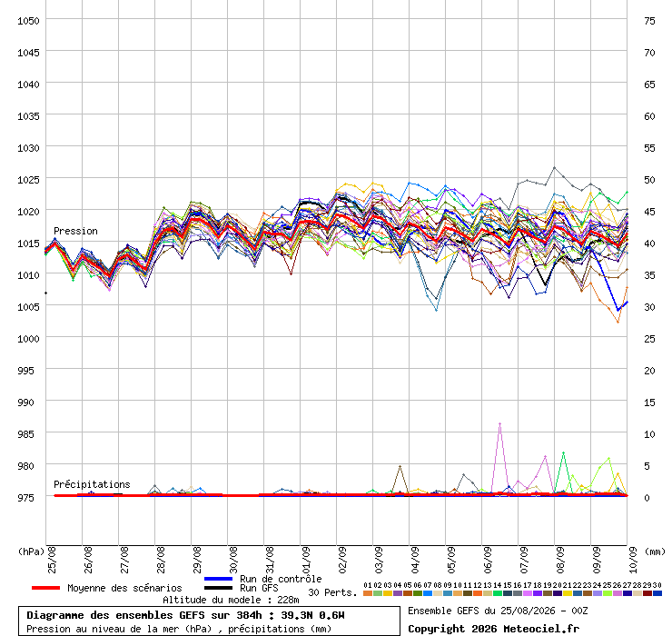Click the blue 'Run de contrôle' legend line
The width and height of the screenshot is (672, 636).
218,579
